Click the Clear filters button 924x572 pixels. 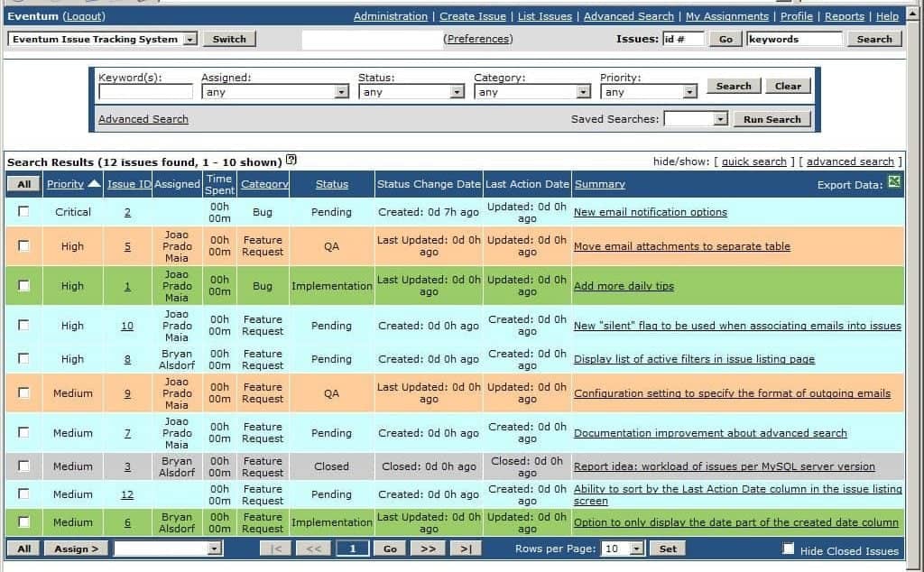click(x=788, y=86)
